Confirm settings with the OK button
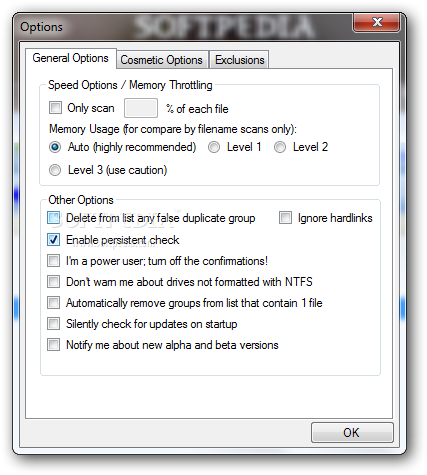The height and width of the screenshot is (475, 427). (x=352, y=433)
